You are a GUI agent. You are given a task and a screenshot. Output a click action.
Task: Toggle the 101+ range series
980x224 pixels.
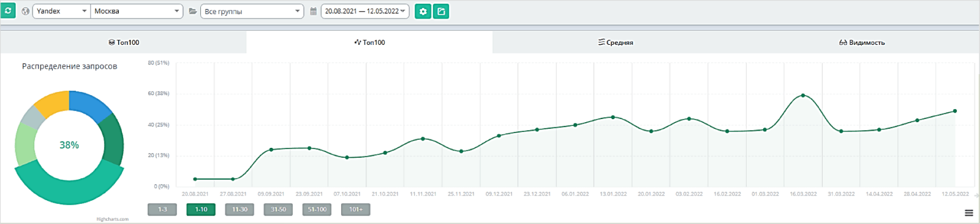[x=356, y=209]
